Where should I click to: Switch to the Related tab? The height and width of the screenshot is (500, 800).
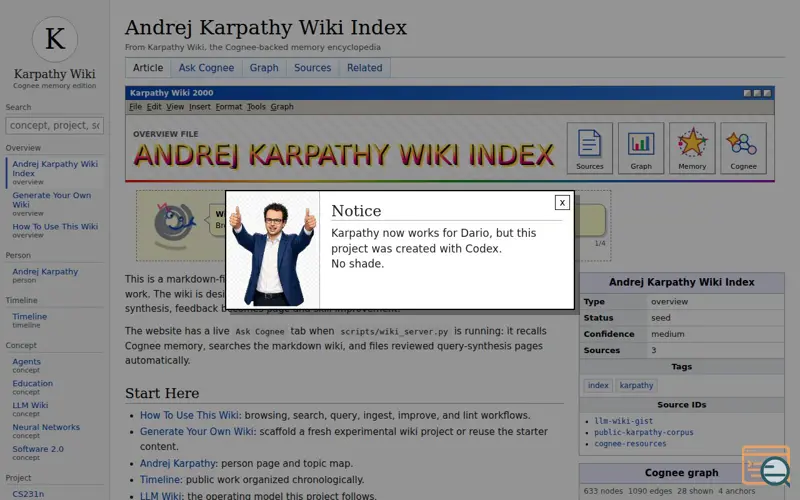coord(364,68)
